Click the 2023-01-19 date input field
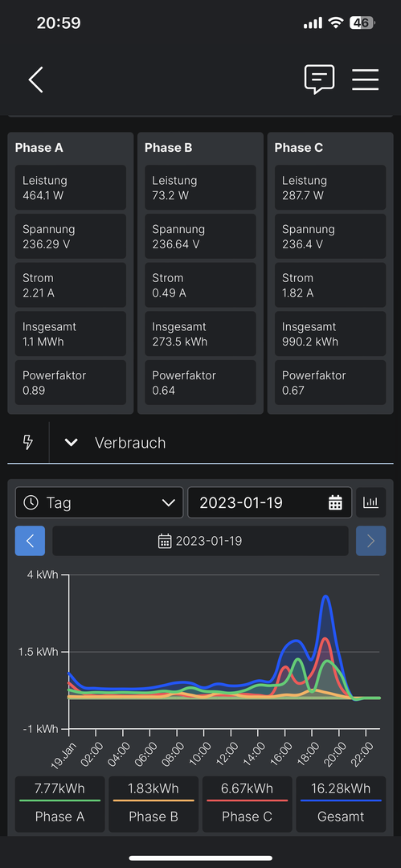The image size is (401, 868). coord(270,502)
